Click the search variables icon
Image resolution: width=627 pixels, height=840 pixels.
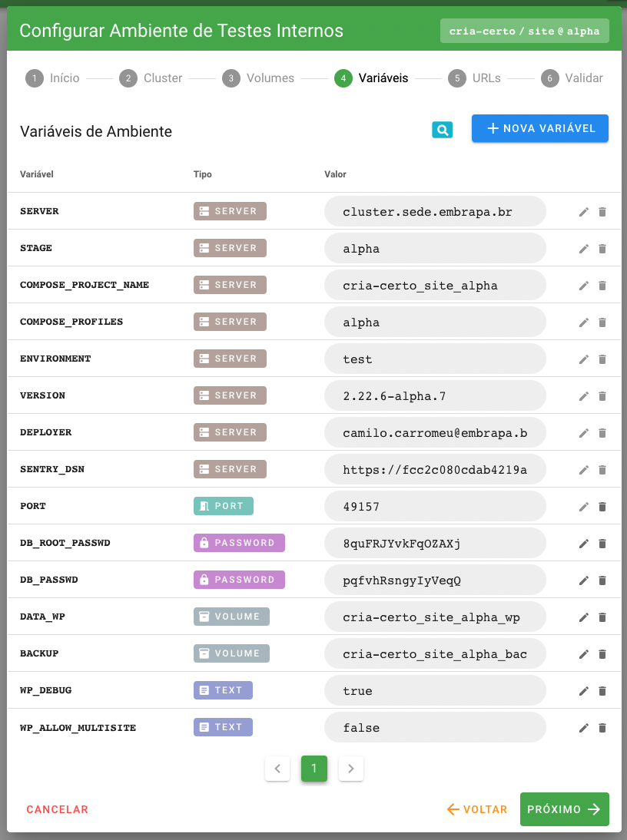coord(442,130)
